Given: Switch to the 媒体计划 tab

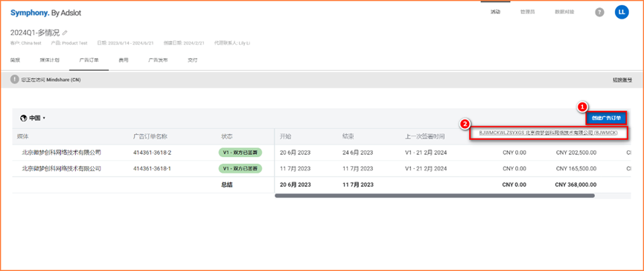Looking at the screenshot, I should 50,60.
